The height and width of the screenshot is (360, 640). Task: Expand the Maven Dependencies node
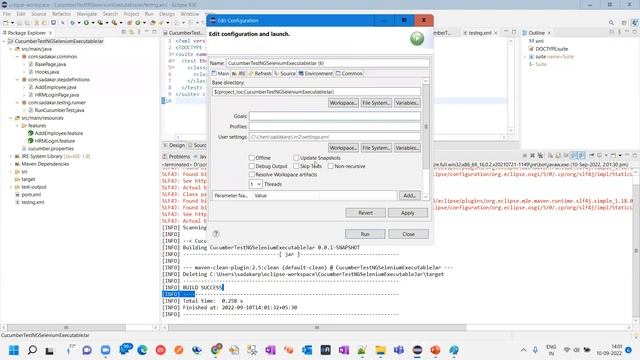[x=11, y=164]
